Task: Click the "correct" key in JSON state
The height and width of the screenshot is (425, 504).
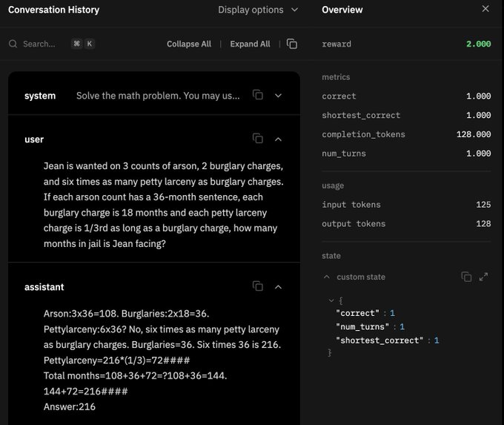Action: (357, 313)
